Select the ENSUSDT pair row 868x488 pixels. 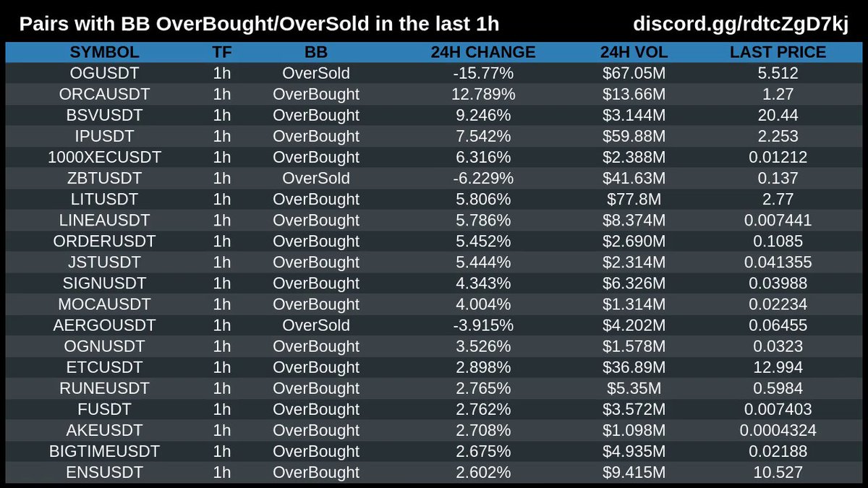pos(105,473)
